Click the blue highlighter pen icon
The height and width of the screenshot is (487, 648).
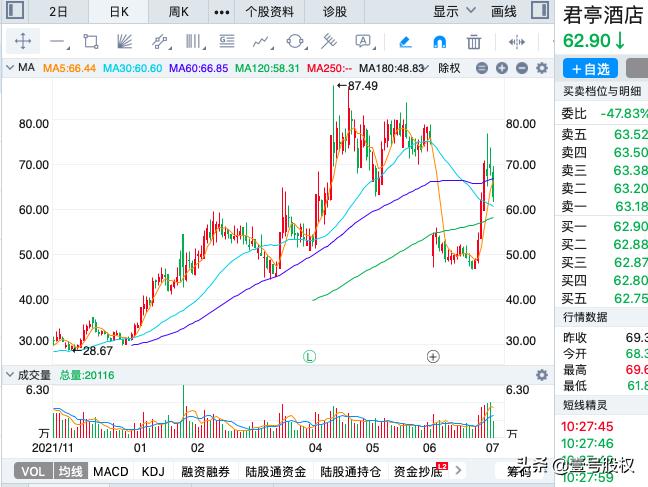point(405,42)
